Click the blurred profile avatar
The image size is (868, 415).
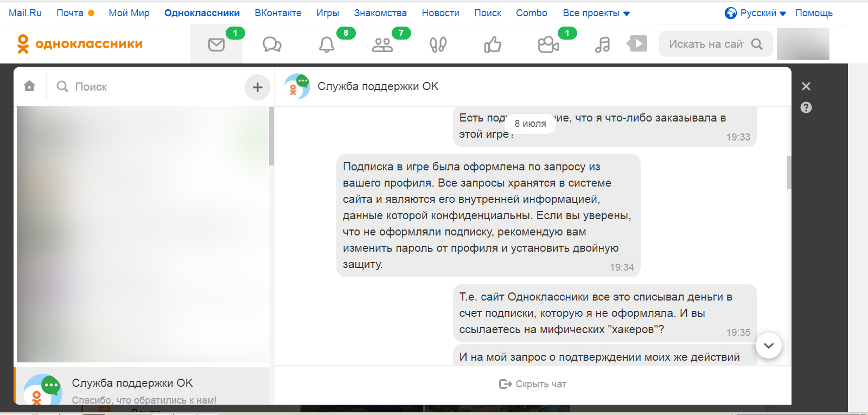point(803,44)
